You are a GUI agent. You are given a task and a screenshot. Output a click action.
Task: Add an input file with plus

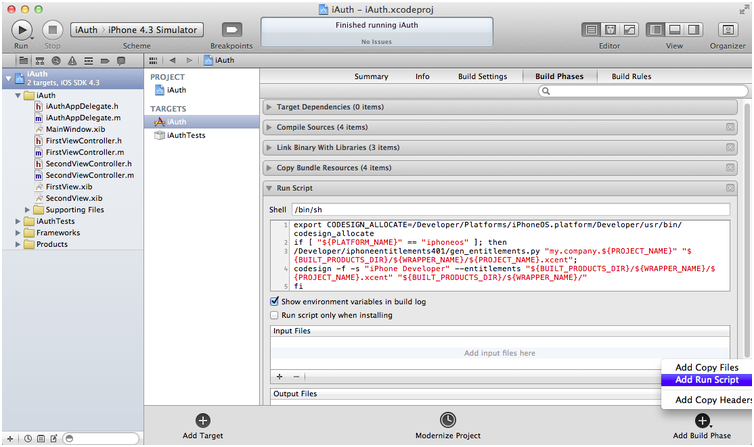pyautogui.click(x=279, y=376)
